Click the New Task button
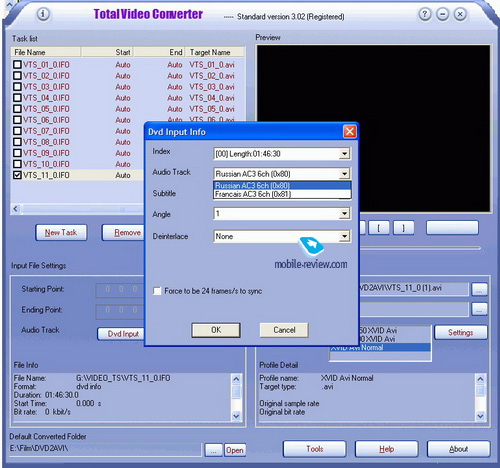Image resolution: width=500 pixels, height=468 pixels. 61,232
